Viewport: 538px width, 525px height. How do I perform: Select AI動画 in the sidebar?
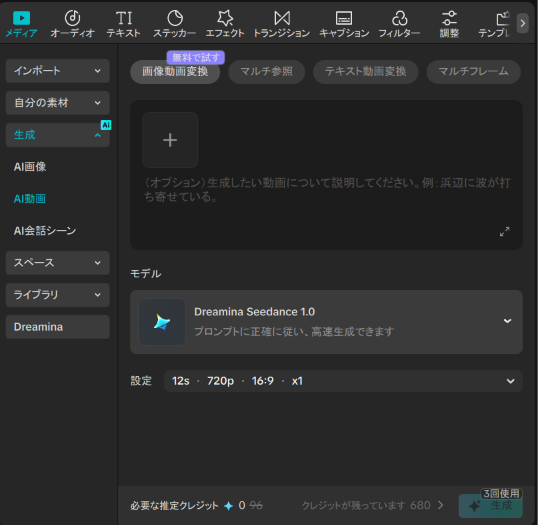(30, 199)
